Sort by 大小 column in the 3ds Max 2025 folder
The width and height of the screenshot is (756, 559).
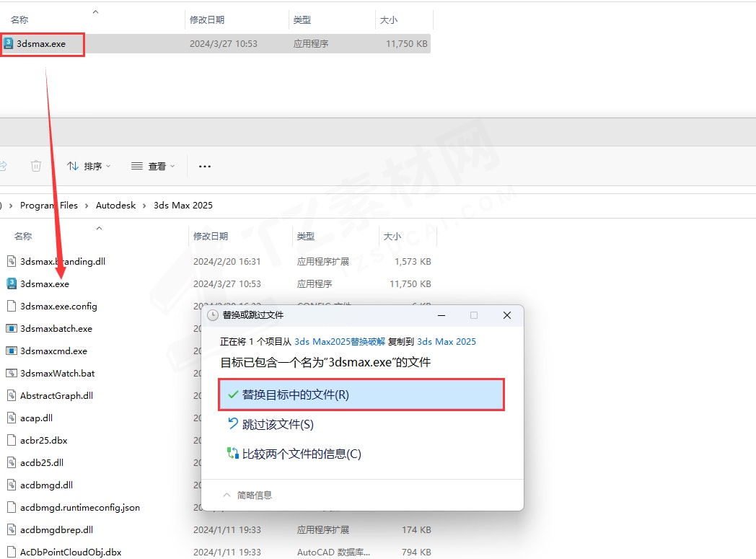pyautogui.click(x=392, y=236)
